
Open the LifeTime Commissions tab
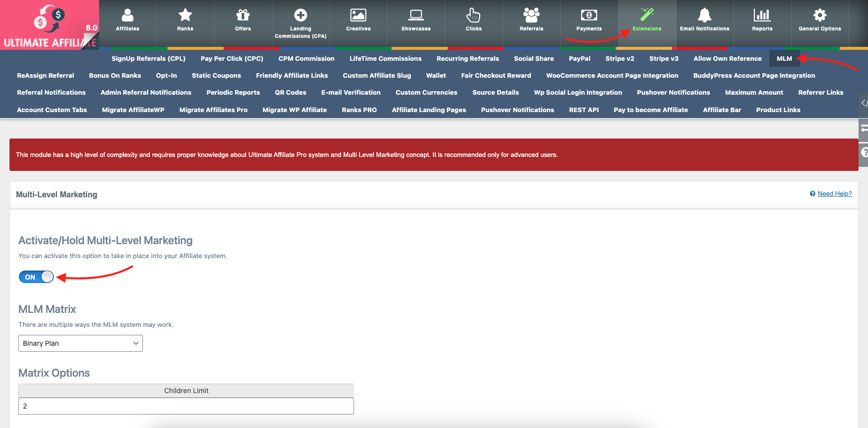click(x=385, y=59)
